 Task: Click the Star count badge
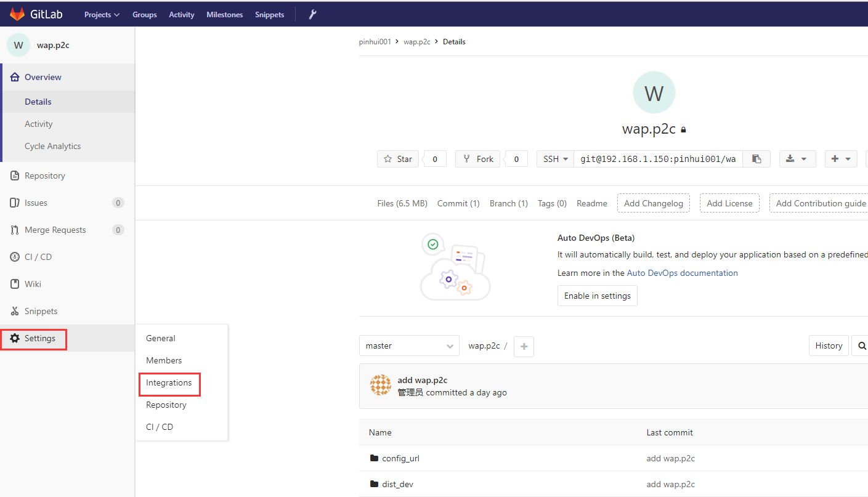click(435, 159)
